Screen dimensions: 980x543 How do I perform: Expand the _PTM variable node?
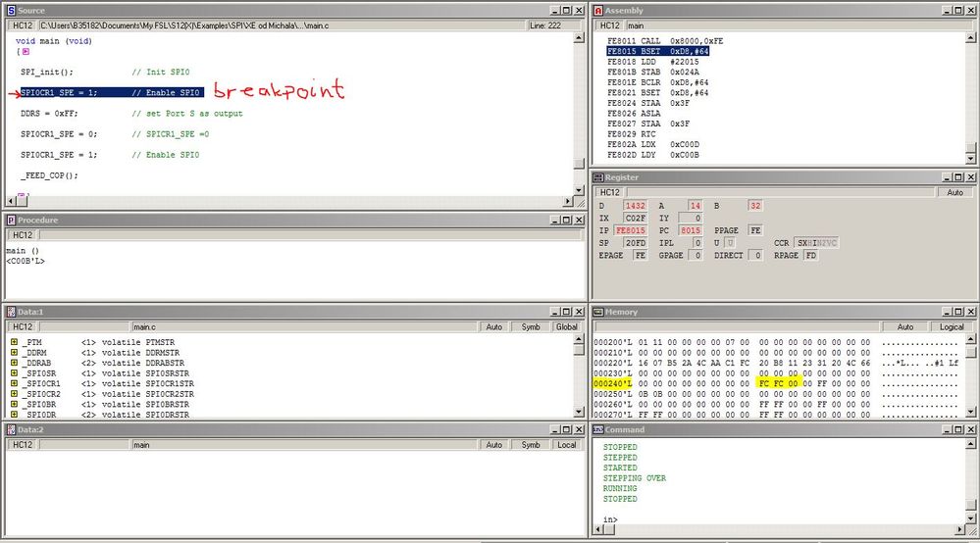(x=15, y=342)
